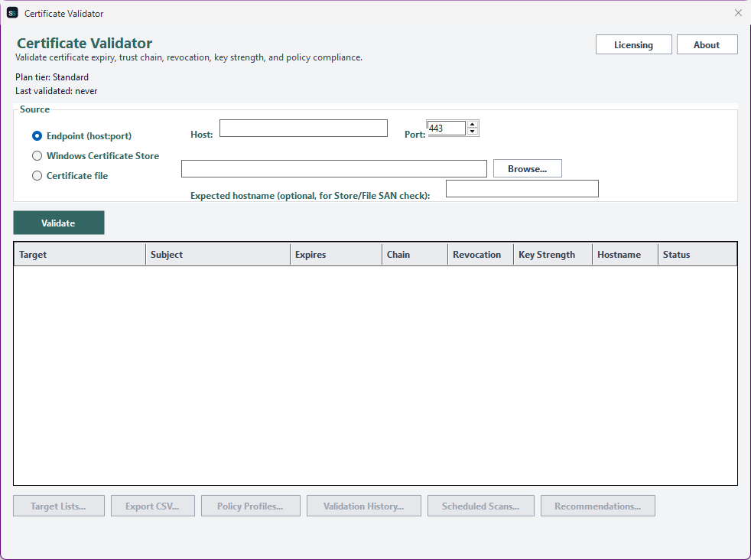This screenshot has width=751, height=560.
Task: Click into the Host input field
Action: click(x=303, y=129)
